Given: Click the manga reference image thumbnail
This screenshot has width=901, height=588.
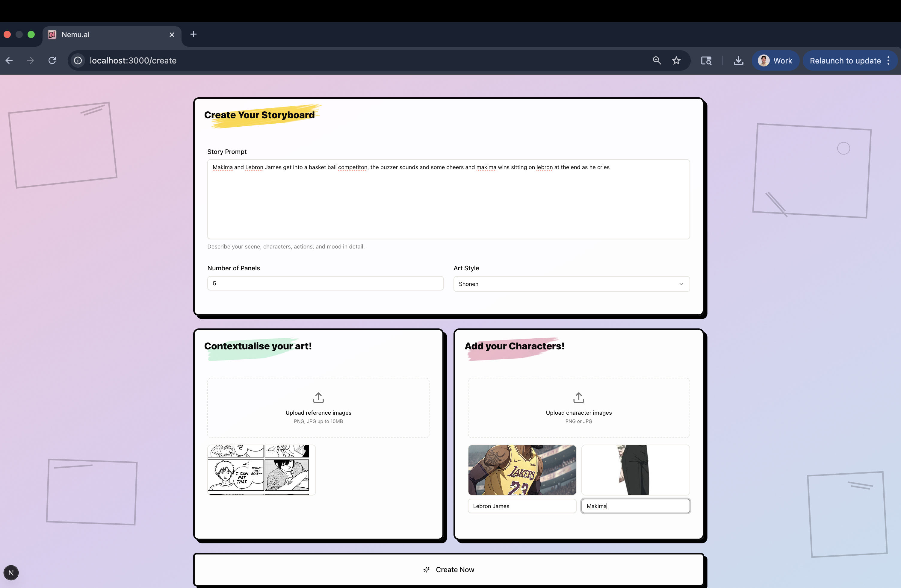Looking at the screenshot, I should tap(261, 470).
